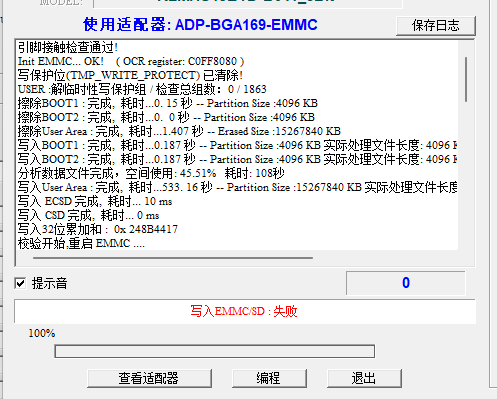Start programming with the 编程 button
497x399 pixels.
pyautogui.click(x=269, y=378)
